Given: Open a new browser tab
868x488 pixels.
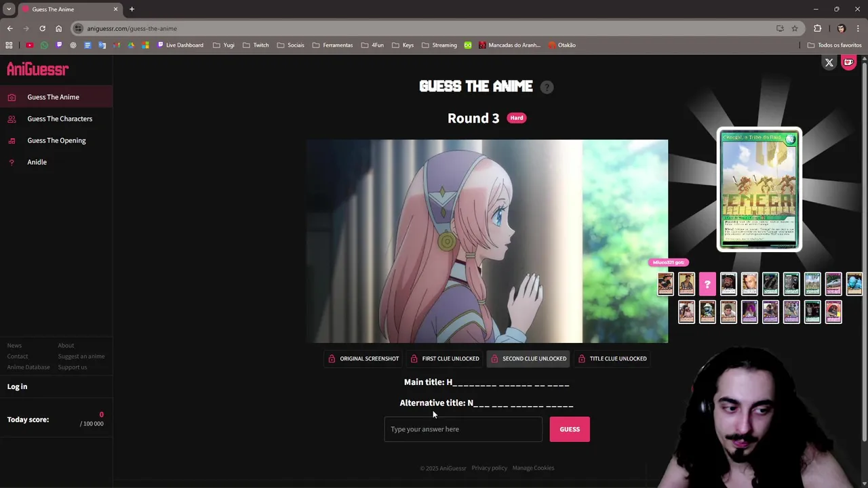Looking at the screenshot, I should pyautogui.click(x=132, y=9).
